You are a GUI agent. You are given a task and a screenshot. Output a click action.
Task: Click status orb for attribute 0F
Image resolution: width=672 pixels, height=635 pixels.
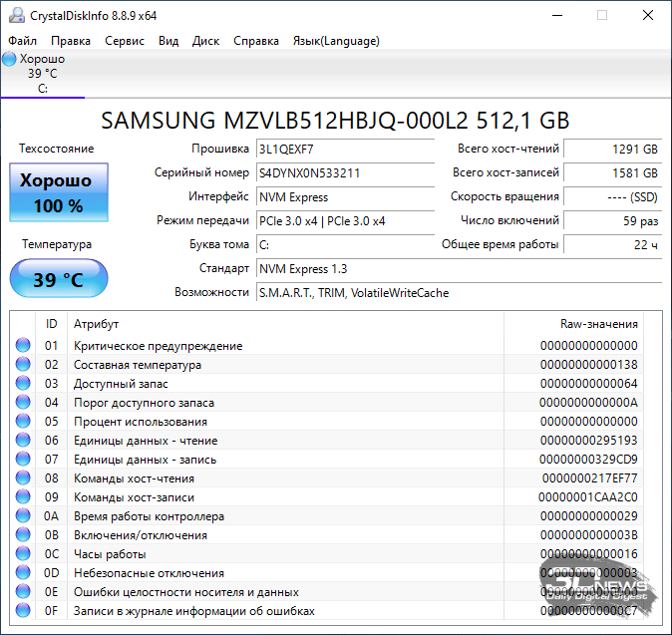click(23, 610)
